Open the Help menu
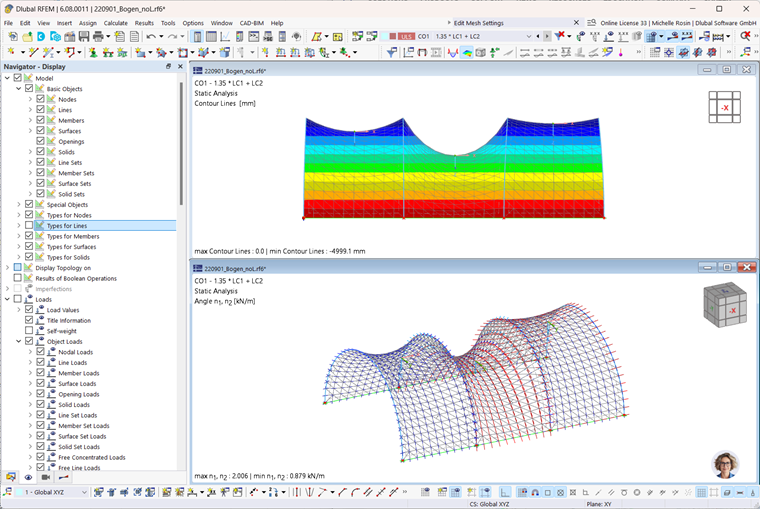The image size is (760, 509). point(277,23)
